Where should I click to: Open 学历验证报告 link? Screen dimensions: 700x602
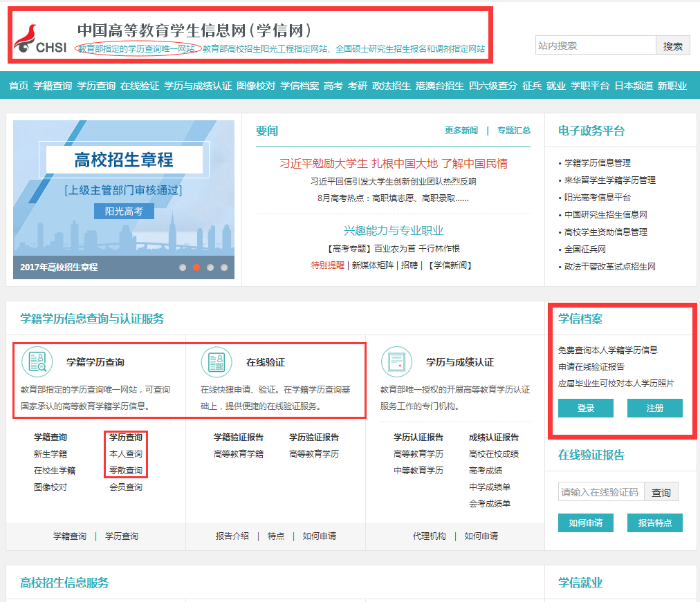click(x=314, y=438)
